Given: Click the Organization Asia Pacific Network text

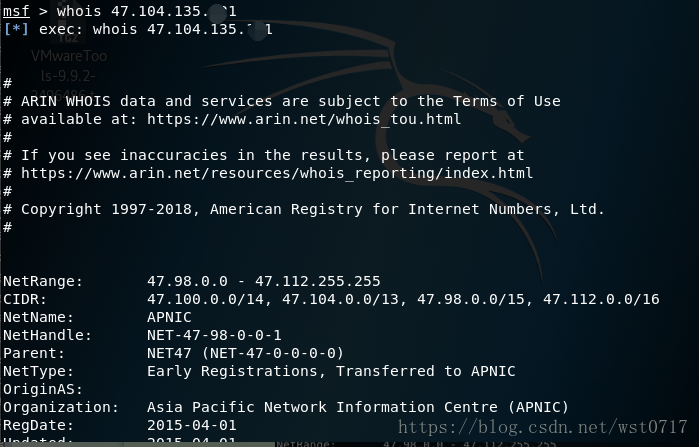Looking at the screenshot, I should tap(237, 407).
